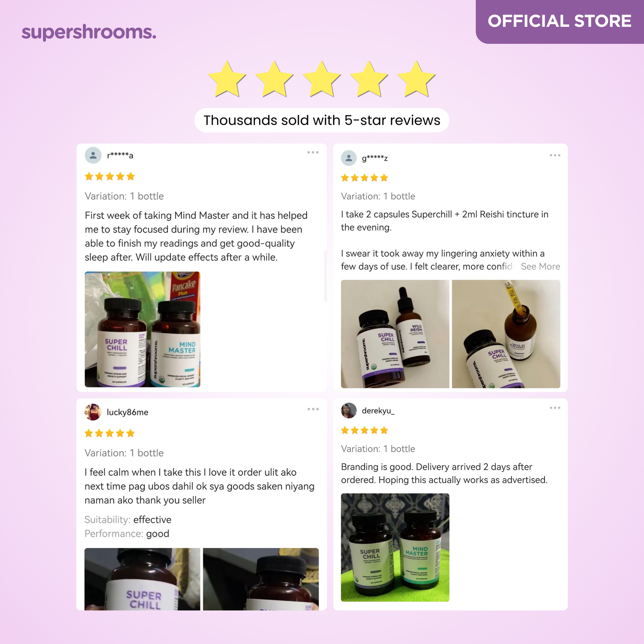Open the three-dot menu on r*****a's review
This screenshot has height=644, width=644.
313,152
